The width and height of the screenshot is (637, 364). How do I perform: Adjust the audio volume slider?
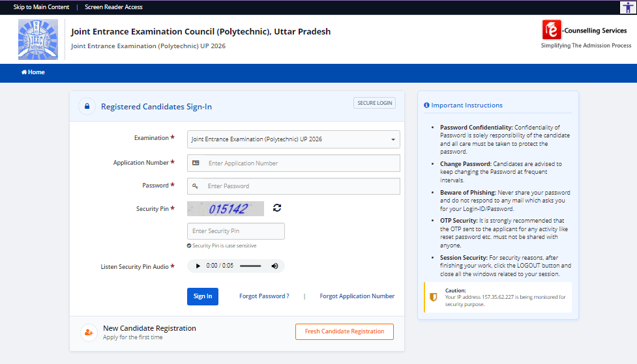[250, 266]
